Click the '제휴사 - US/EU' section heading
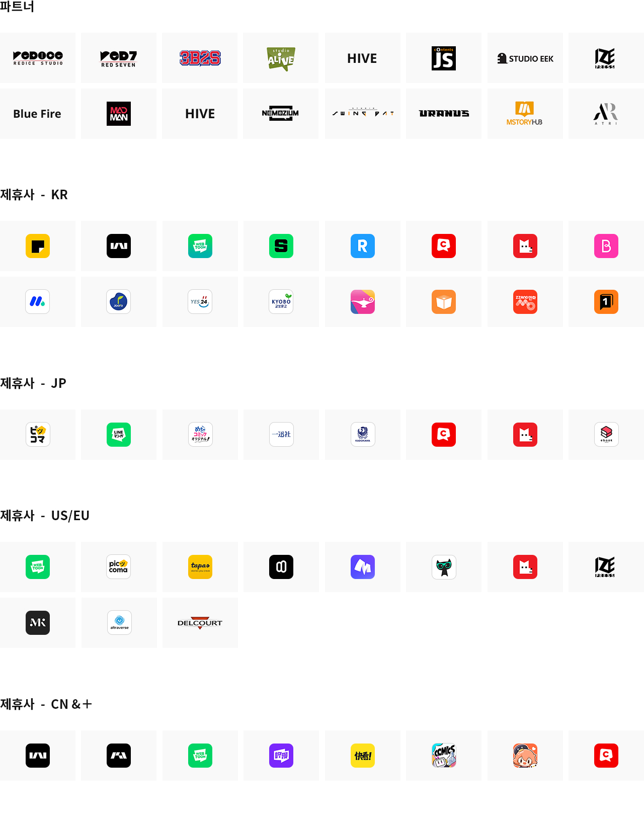Viewport: 644px width, 824px height. click(x=45, y=516)
